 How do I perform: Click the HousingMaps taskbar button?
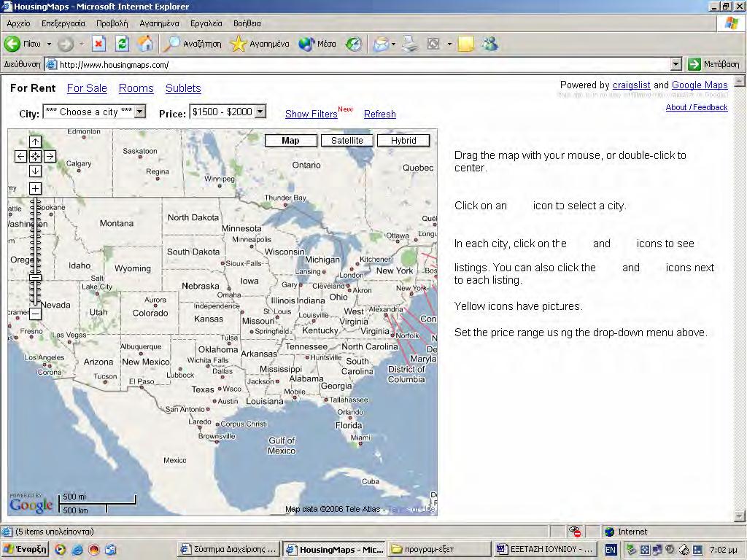[334, 550]
